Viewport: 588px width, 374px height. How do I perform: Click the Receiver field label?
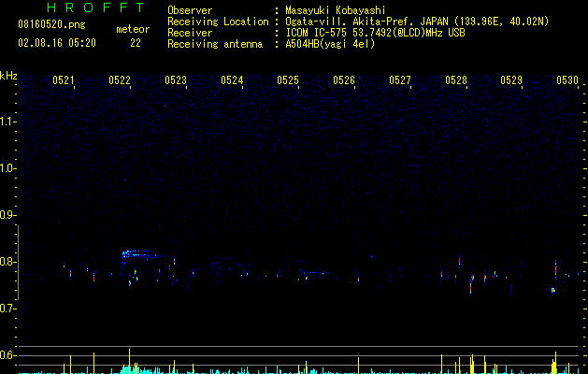click(190, 33)
